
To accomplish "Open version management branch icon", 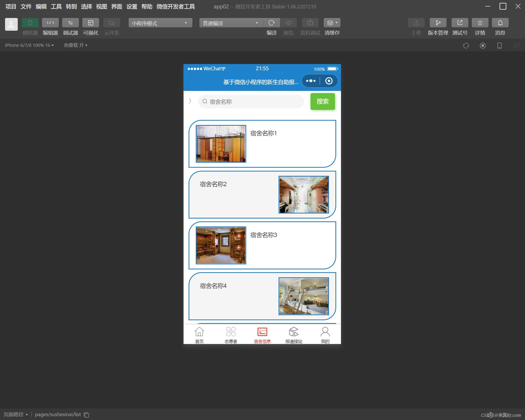I will (x=438, y=23).
